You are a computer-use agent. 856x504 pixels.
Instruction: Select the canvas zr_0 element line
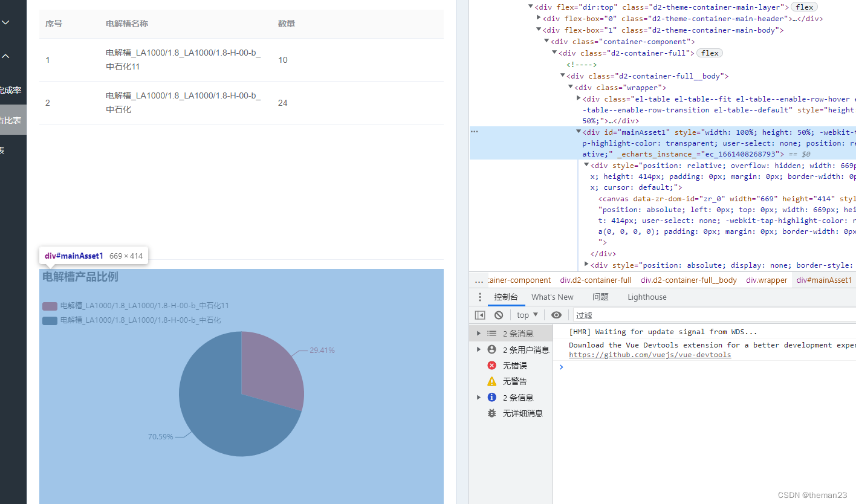tap(727, 220)
